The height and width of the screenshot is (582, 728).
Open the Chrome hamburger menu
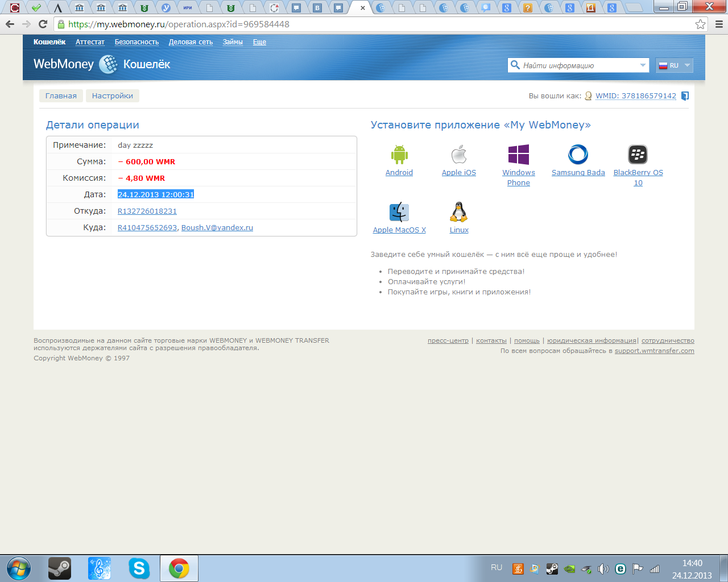pyautogui.click(x=719, y=24)
